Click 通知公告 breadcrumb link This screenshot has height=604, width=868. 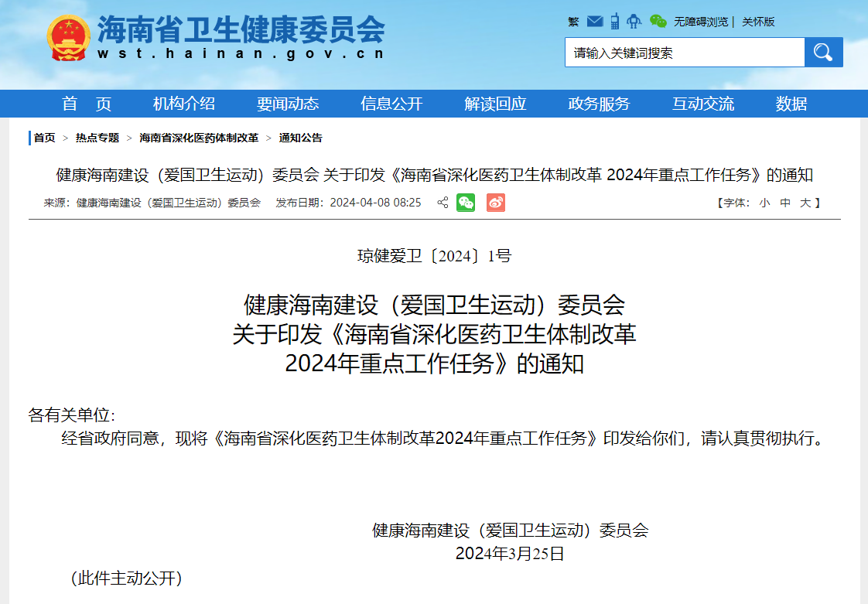[x=301, y=138]
